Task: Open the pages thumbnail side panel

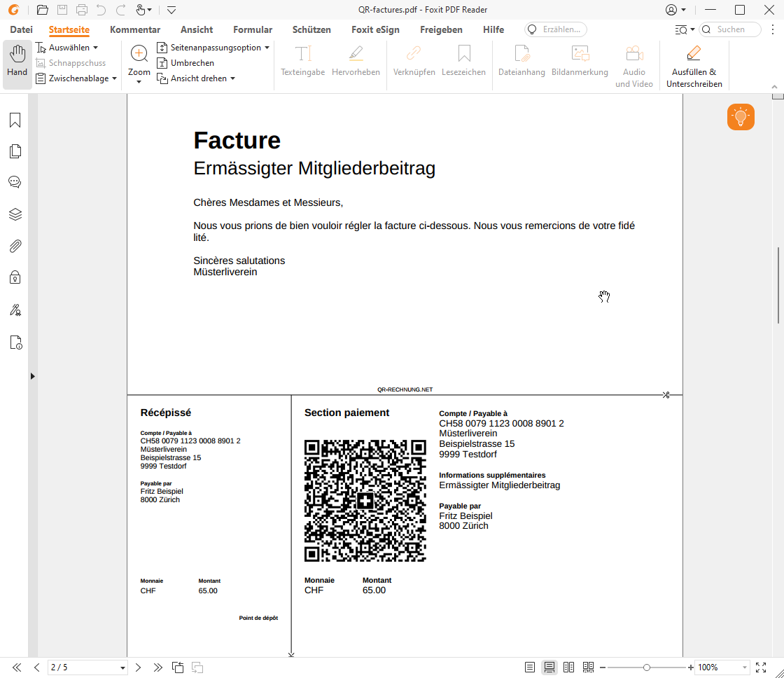Action: pyautogui.click(x=15, y=151)
